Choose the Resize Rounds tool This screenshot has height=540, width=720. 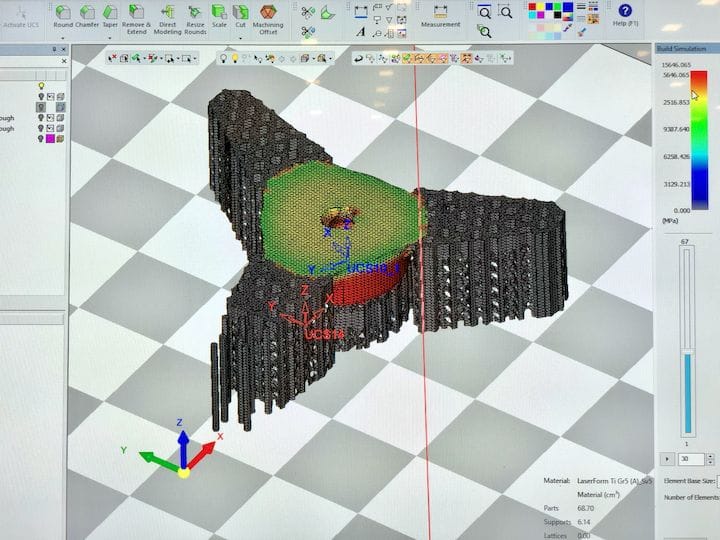point(195,14)
